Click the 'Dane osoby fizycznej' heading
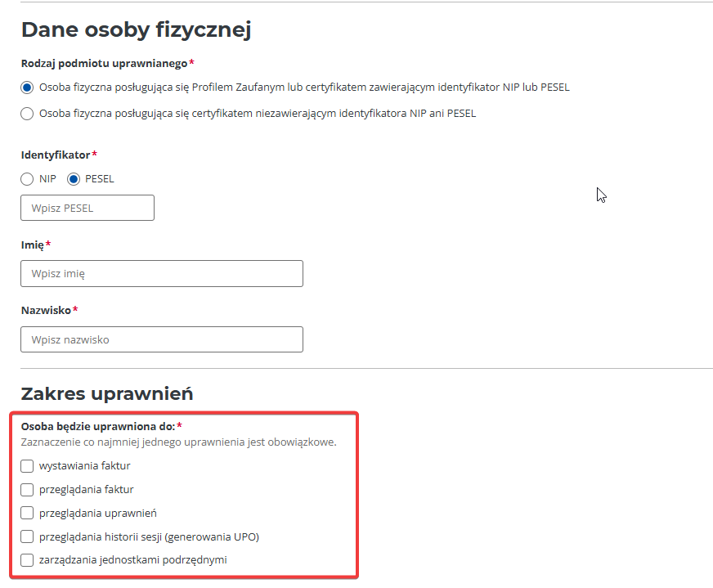This screenshot has width=713, height=588. point(136,29)
